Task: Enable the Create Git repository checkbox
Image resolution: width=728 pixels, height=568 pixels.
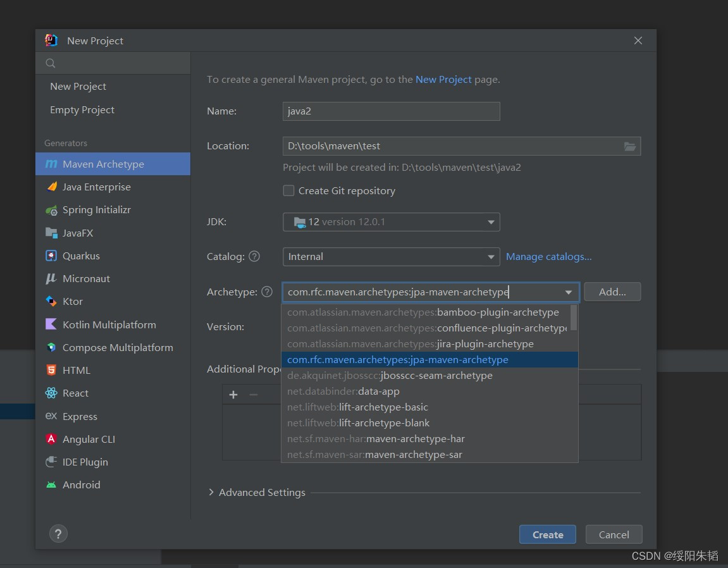Action: click(289, 191)
